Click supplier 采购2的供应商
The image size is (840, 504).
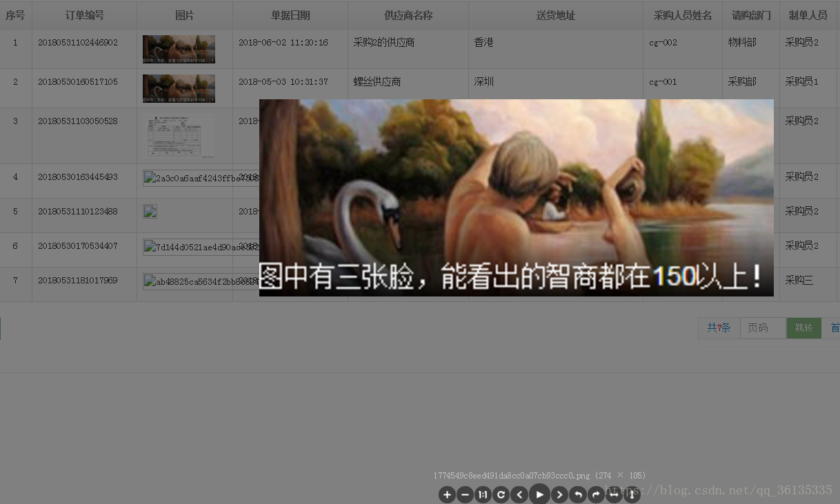pos(384,43)
